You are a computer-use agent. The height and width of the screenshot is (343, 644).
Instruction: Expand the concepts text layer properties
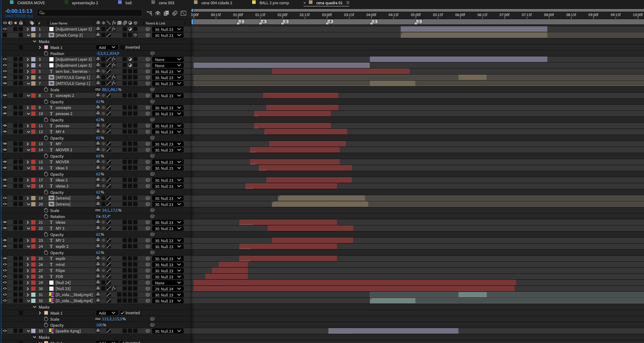pos(28,108)
